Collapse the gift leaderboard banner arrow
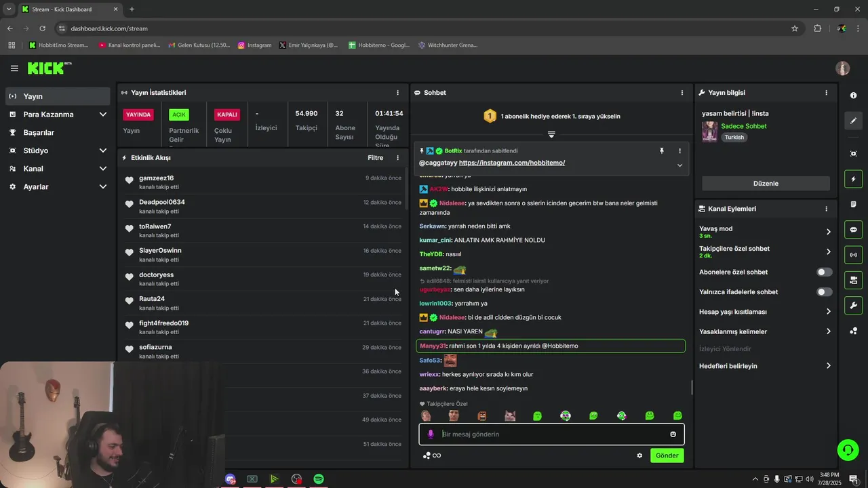This screenshot has width=868, height=488. click(x=551, y=135)
